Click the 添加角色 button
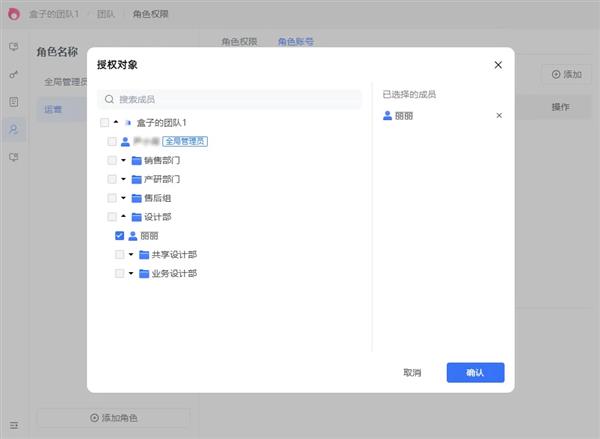 (x=113, y=417)
